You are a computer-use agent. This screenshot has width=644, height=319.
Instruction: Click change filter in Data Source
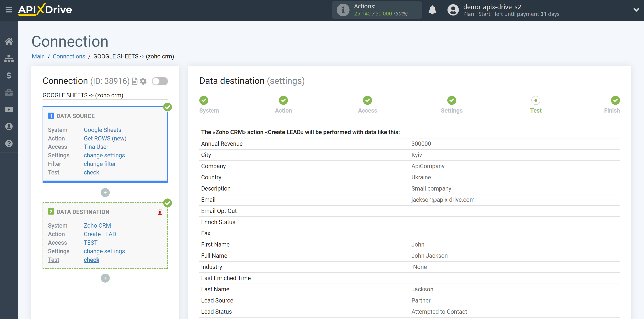[100, 164]
